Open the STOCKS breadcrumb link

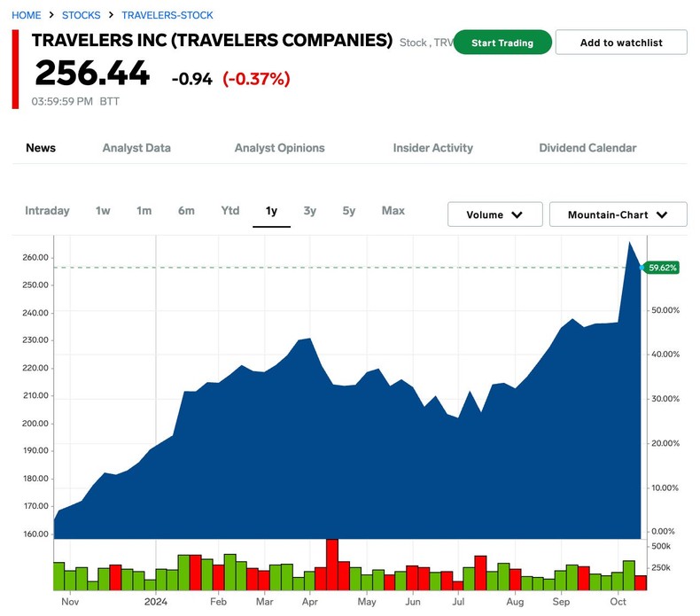[x=81, y=15]
